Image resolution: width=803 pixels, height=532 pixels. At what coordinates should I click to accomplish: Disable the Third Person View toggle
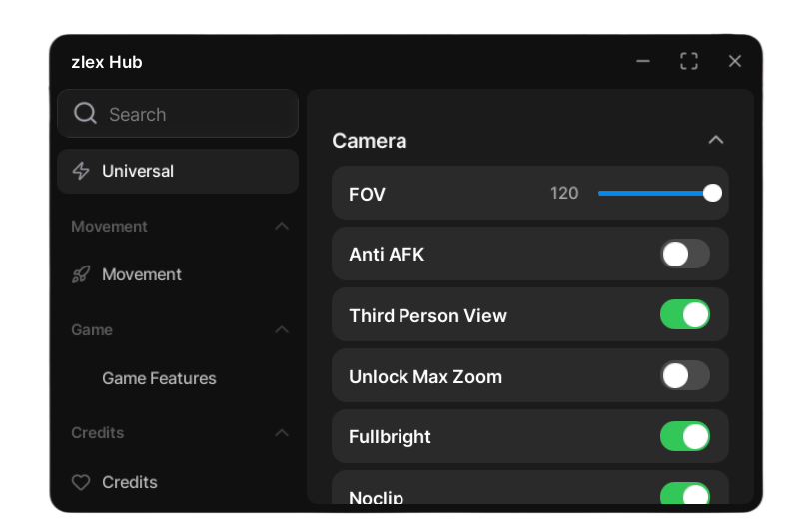[685, 315]
